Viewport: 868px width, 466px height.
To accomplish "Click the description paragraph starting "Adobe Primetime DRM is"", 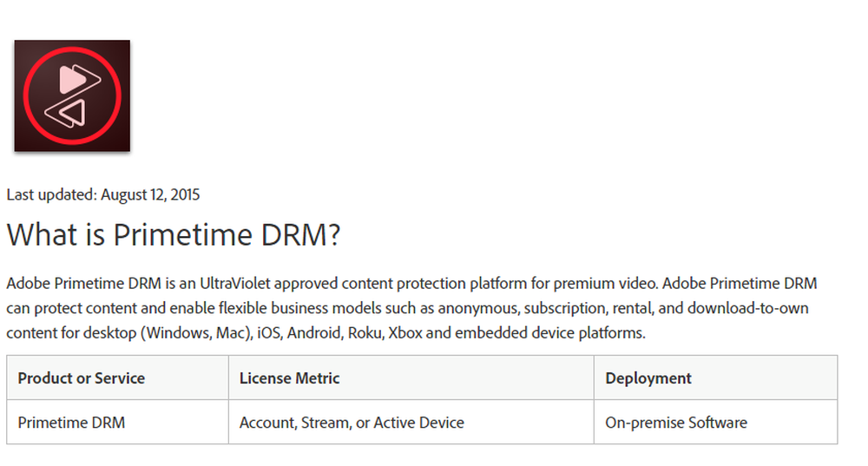I will (411, 308).
